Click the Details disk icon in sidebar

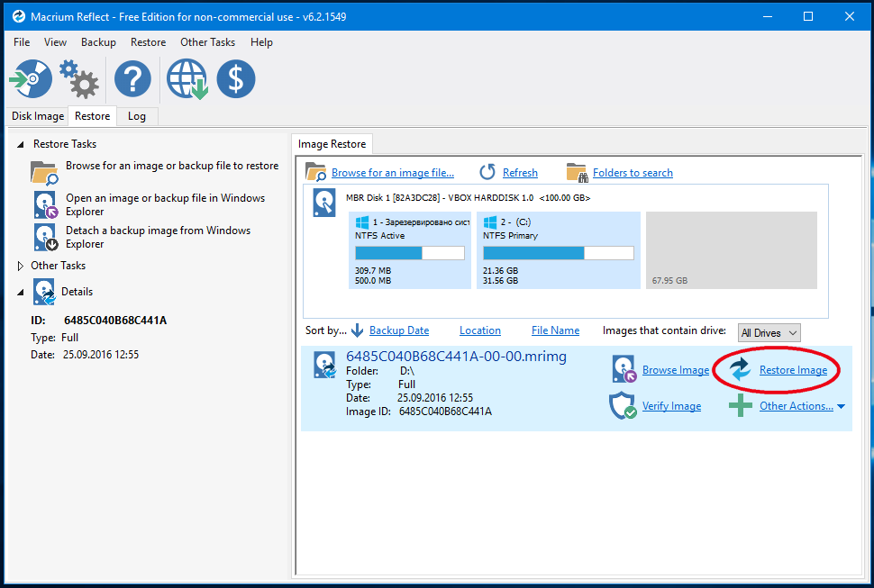pyautogui.click(x=44, y=292)
